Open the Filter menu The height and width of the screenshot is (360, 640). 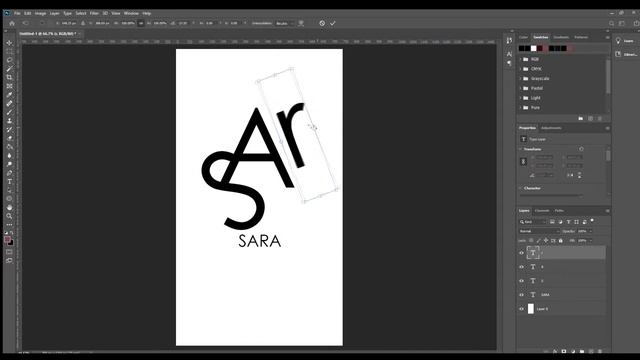94,13
